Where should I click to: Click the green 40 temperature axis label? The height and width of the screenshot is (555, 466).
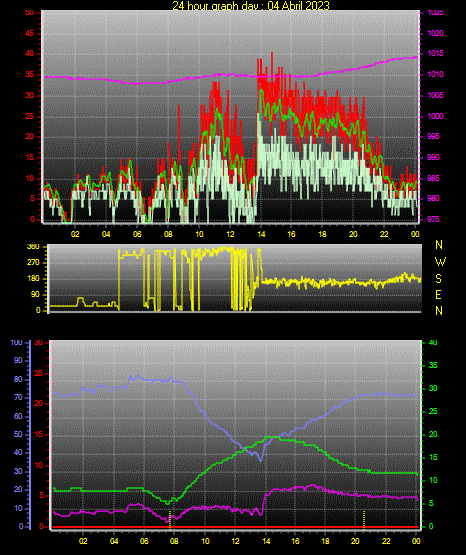pos(433,342)
